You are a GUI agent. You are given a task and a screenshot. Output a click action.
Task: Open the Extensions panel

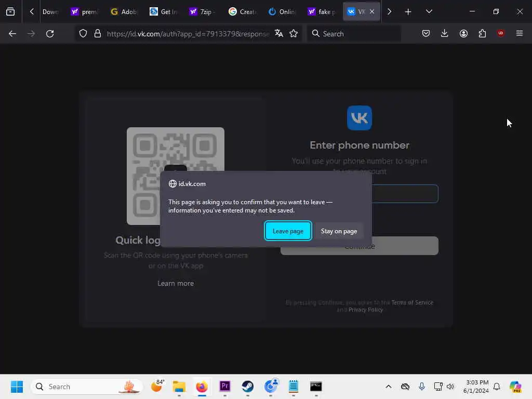tap(482, 33)
